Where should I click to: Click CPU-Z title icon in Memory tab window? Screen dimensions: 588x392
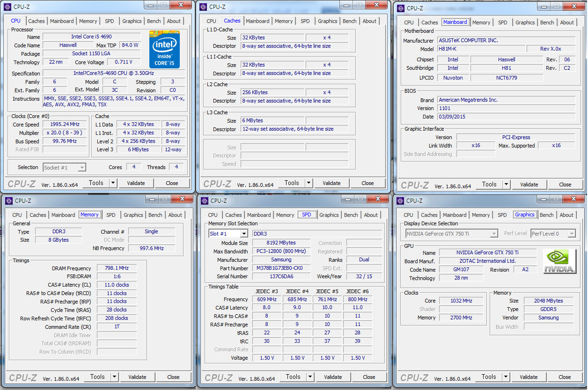coord(9,200)
